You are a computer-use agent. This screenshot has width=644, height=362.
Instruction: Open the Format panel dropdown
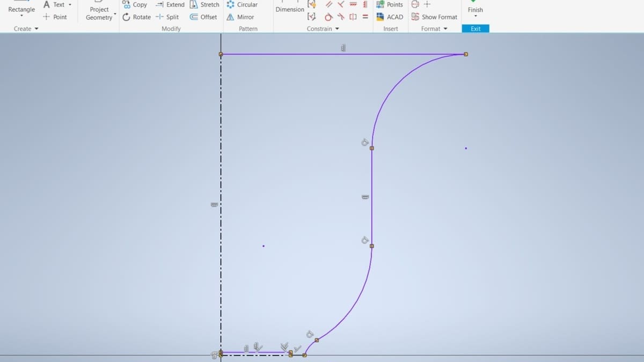tap(444, 28)
